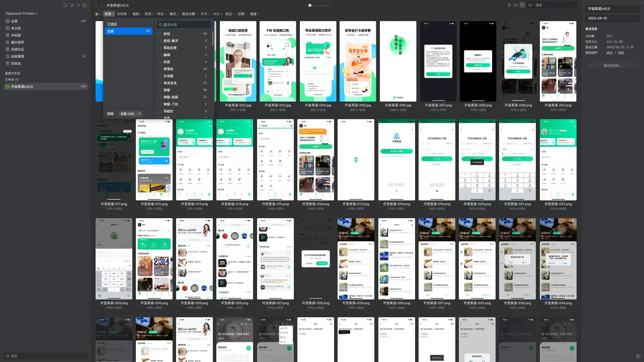Click the thumbnail zoom slider handle
This screenshot has height=362, width=644.
point(310,5)
